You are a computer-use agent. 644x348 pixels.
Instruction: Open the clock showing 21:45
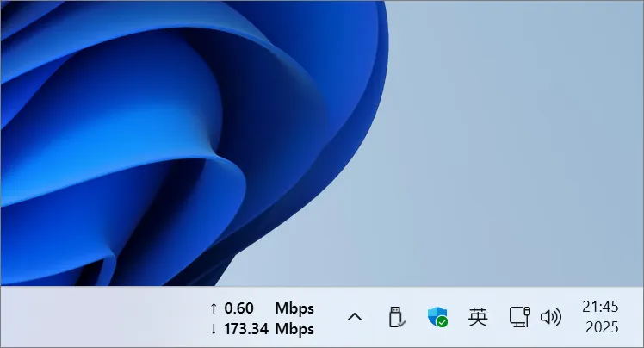(x=600, y=307)
